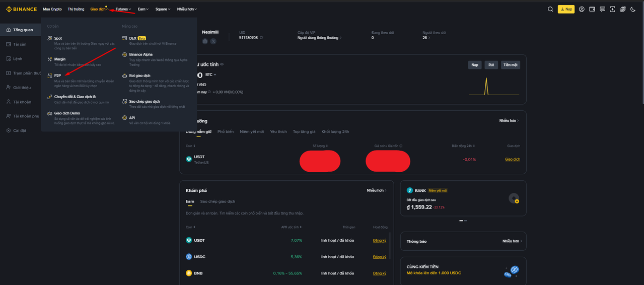Open the wallet icon in header
This screenshot has width=644, height=285.
[x=592, y=9]
